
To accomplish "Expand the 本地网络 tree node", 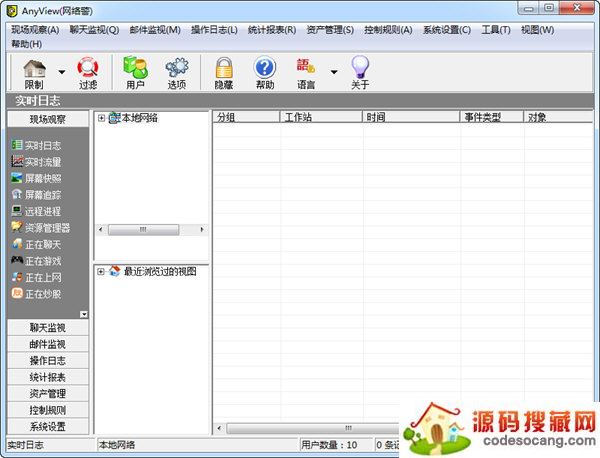I will [101, 119].
